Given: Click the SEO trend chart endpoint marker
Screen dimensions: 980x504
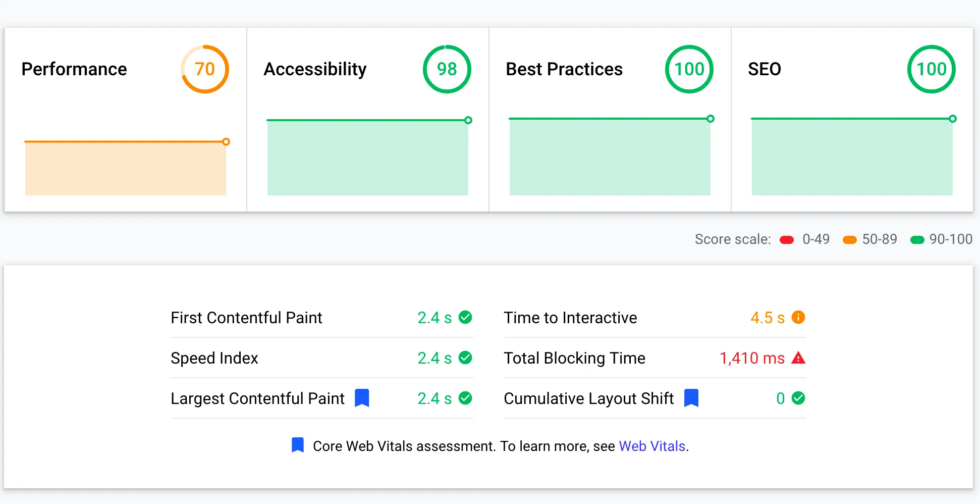Looking at the screenshot, I should click(x=953, y=119).
